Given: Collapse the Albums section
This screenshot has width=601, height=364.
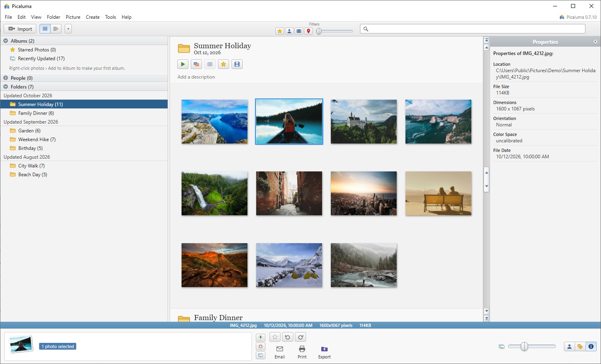Looking at the screenshot, I should [x=6, y=41].
